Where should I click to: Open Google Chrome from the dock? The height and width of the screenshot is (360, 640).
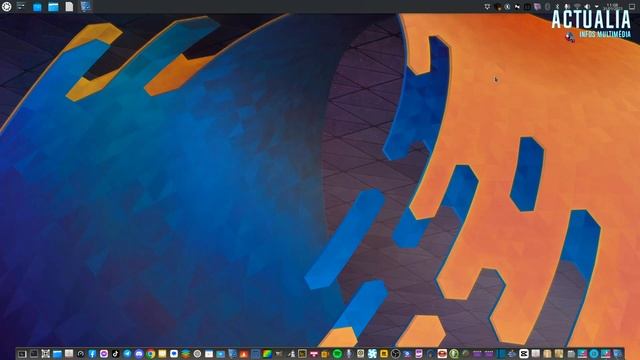pos(151,354)
